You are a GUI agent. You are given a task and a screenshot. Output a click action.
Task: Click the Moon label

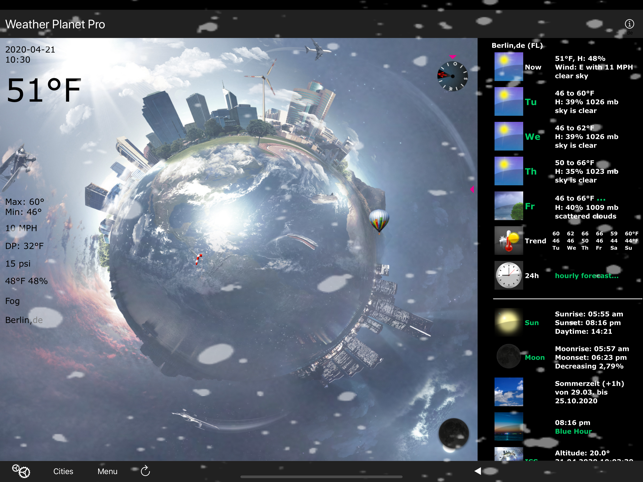[535, 358]
